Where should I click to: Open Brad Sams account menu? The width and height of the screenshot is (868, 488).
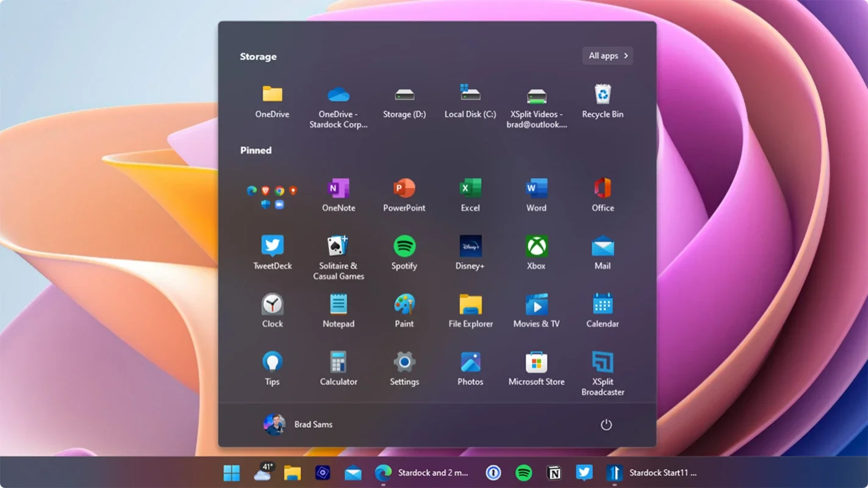(298, 425)
